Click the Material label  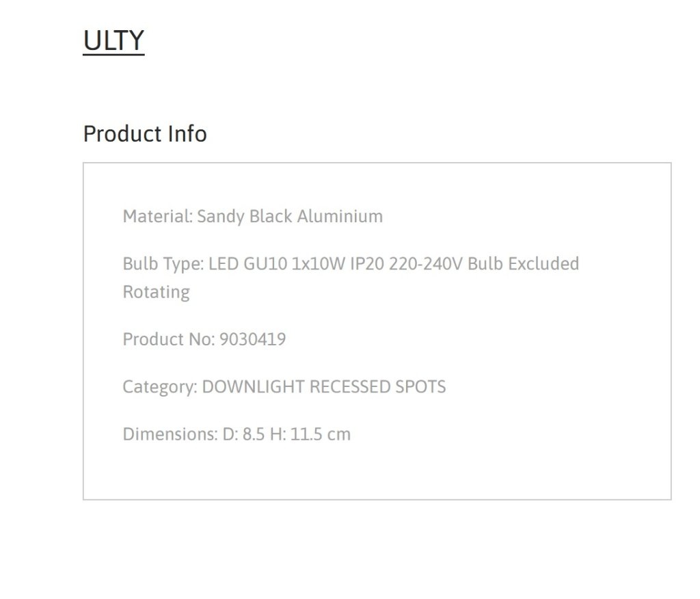click(158, 216)
